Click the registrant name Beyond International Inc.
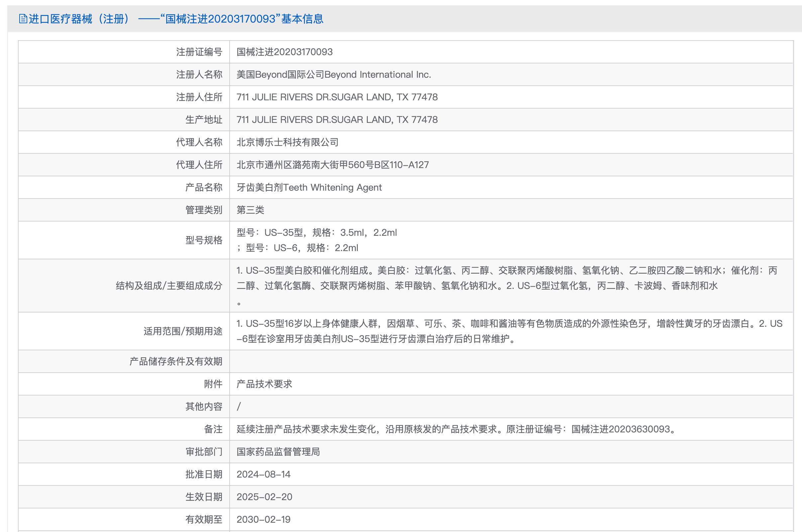Screen dimensions: 802x532 [x=334, y=74]
